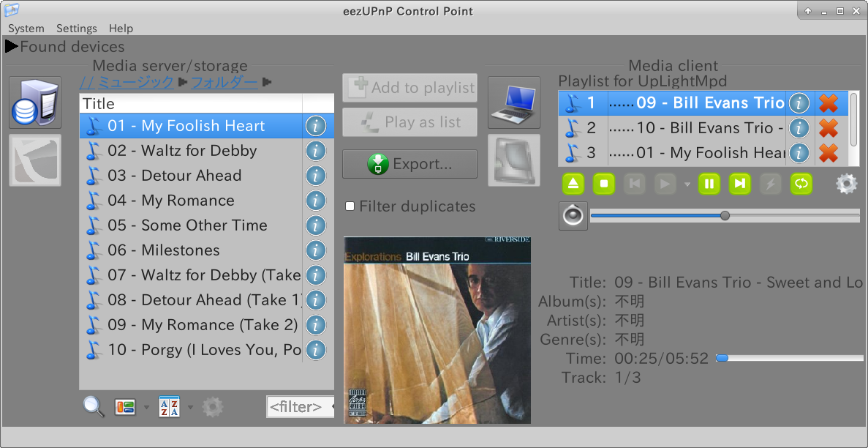The height and width of the screenshot is (448, 868).
Task: Remove playlist item 2 with red X
Action: pos(828,128)
